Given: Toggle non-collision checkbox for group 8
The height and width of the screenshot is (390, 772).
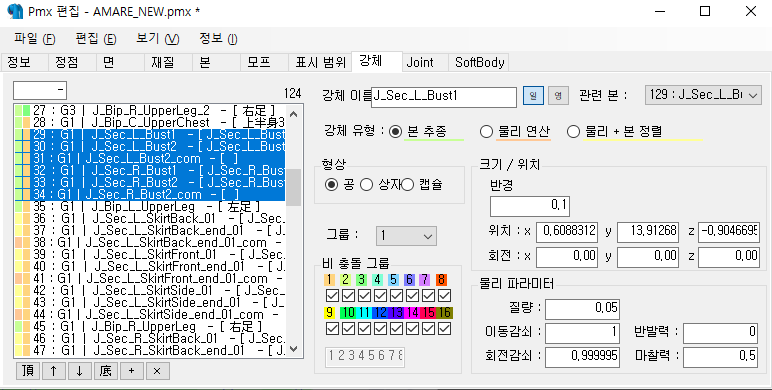Looking at the screenshot, I should pos(445,296).
